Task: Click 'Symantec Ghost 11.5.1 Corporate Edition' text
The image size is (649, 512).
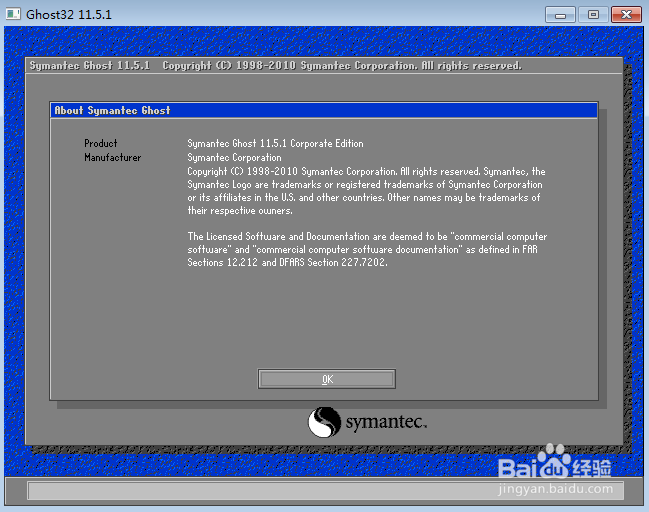Action: coord(275,143)
